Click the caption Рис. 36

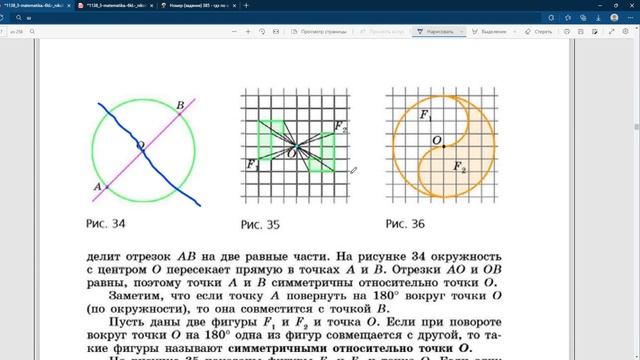(x=405, y=224)
